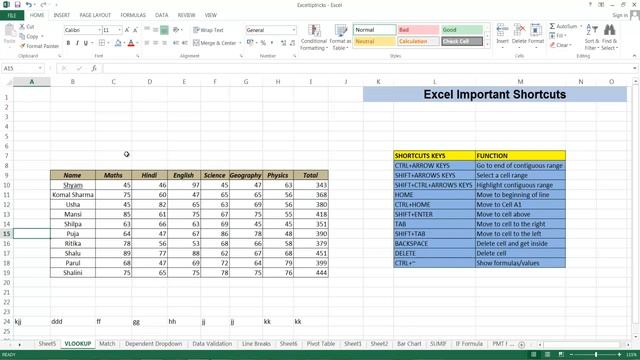Click the AutoSum sigma icon
The height and width of the screenshot is (360, 640).
(x=552, y=26)
